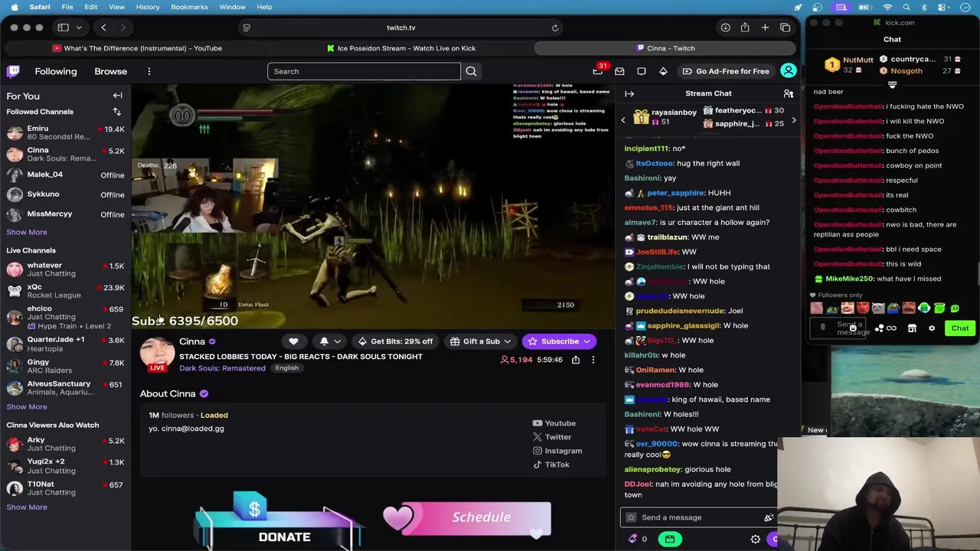Click Go Ad-Free for Free button
The width and height of the screenshot is (980, 551).
coord(726,71)
